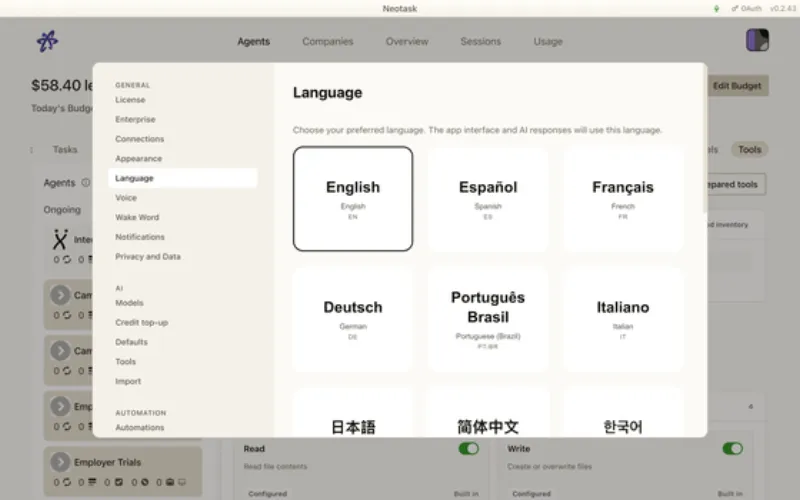Open Voice settings

pos(183,198)
